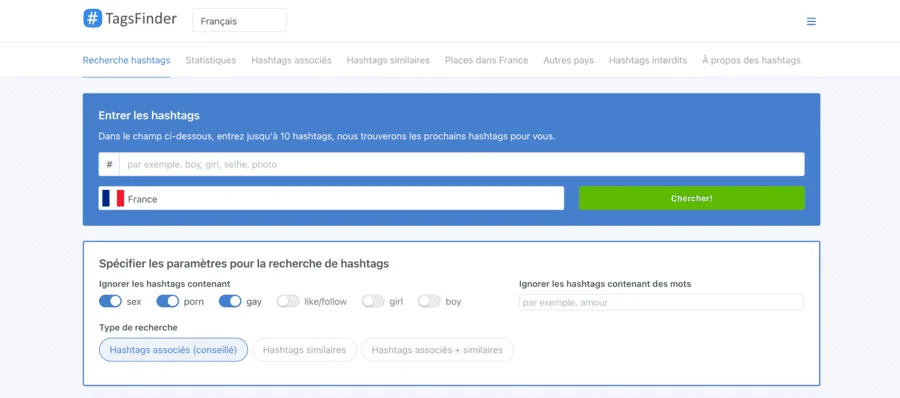Click the Type de recherche label
Screen dimensions: 900x398
[138, 327]
